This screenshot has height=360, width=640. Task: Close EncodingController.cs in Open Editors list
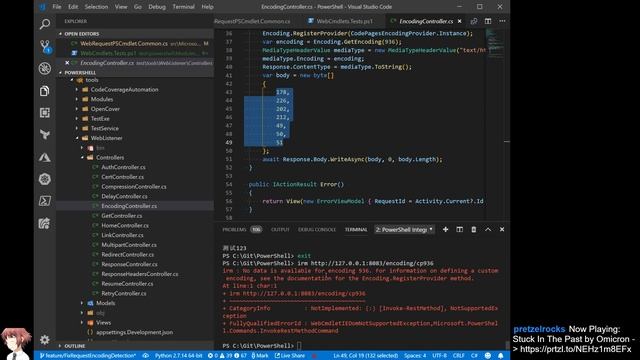[67, 63]
